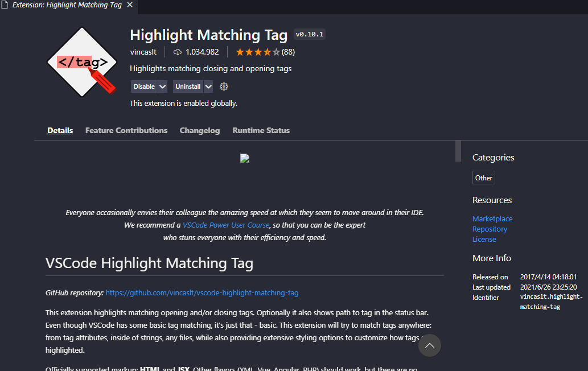Click the scroll-to-top arrow button
Viewport: 588px width, 371px height.
430,345
